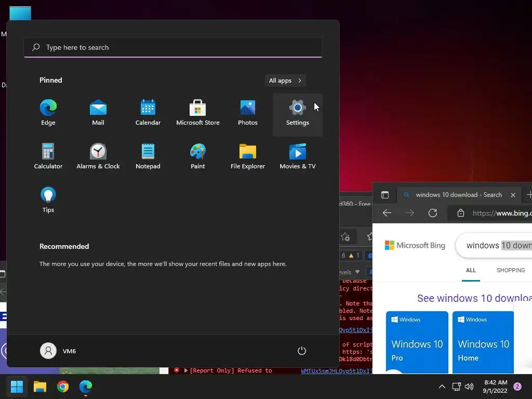Switch to the SHOPPING tab on Bing
The width and height of the screenshot is (532, 399).
(511, 270)
